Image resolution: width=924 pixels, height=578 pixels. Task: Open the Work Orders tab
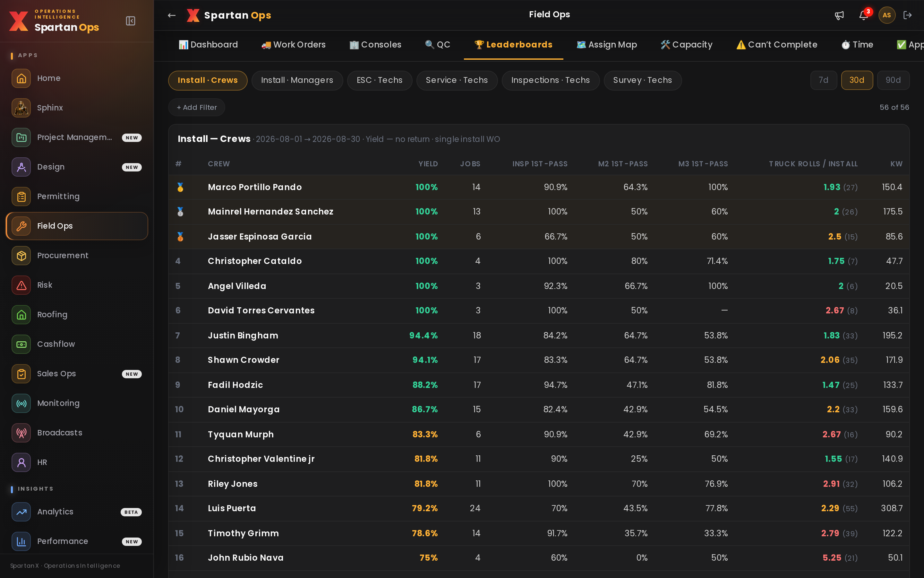tap(294, 45)
